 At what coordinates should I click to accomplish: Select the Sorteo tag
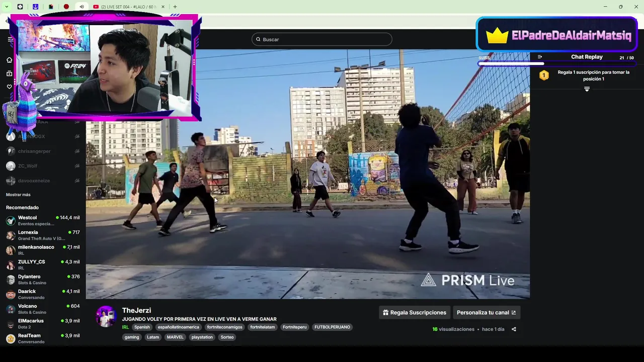[x=227, y=337]
